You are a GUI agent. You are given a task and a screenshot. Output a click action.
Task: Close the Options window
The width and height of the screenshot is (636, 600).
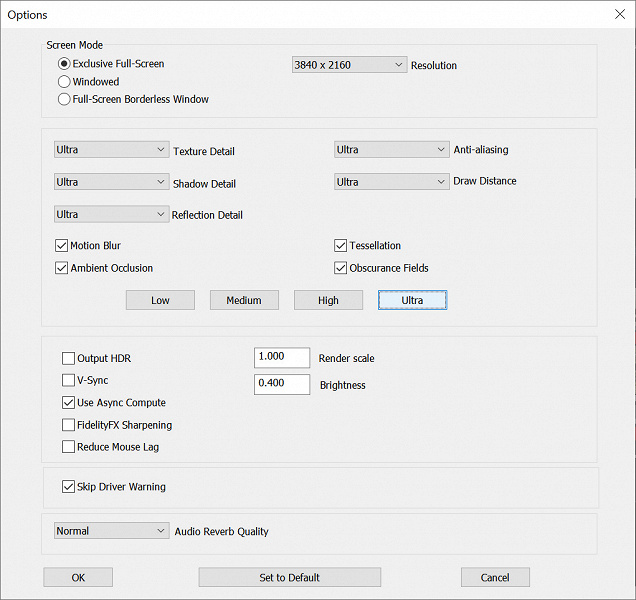click(620, 15)
